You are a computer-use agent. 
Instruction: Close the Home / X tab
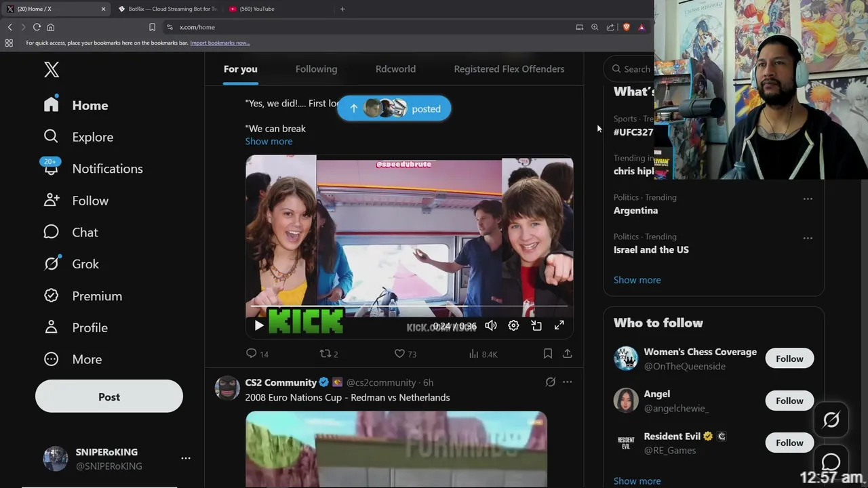coord(103,9)
